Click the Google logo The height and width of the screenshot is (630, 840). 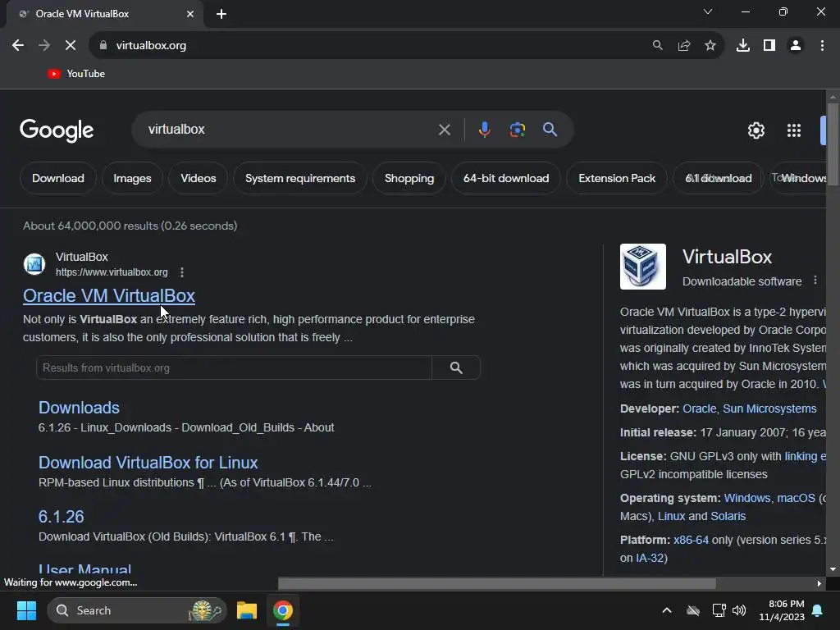pos(57,130)
